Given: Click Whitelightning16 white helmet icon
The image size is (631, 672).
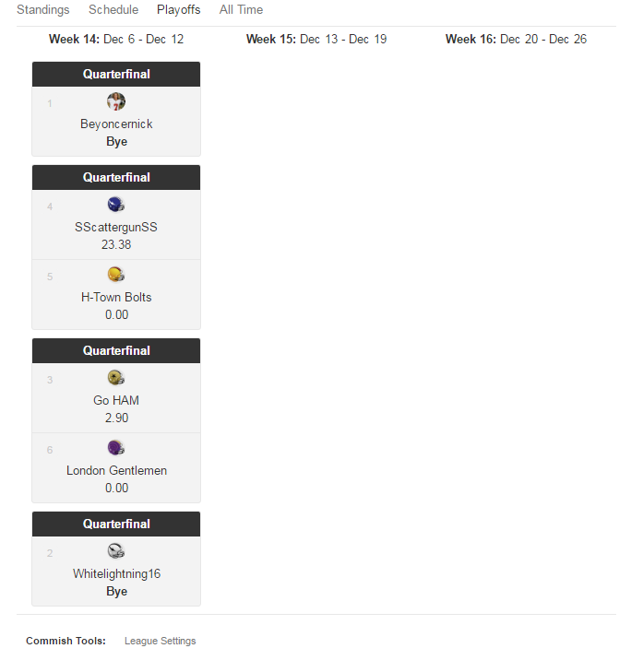Looking at the screenshot, I should [116, 551].
